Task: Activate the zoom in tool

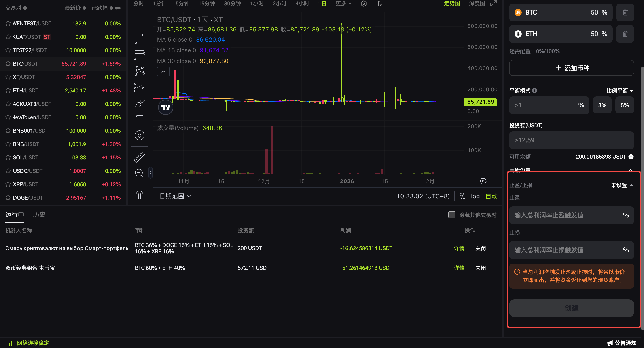Action: 139,173
